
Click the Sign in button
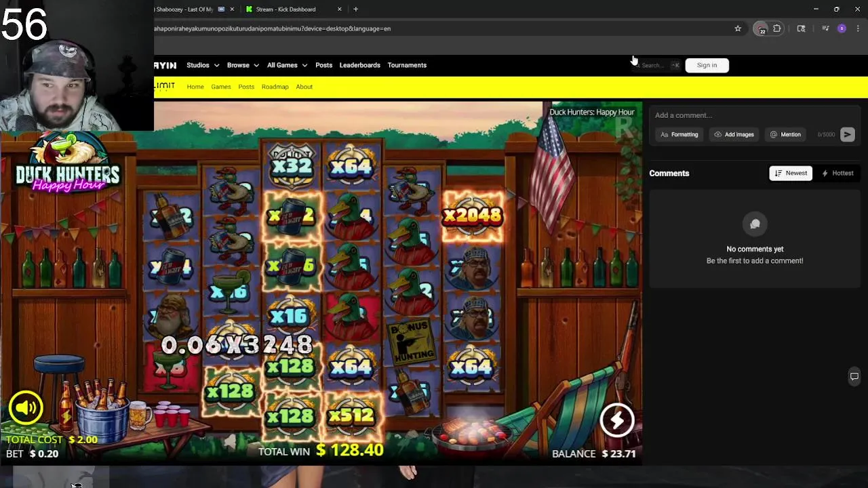(707, 65)
